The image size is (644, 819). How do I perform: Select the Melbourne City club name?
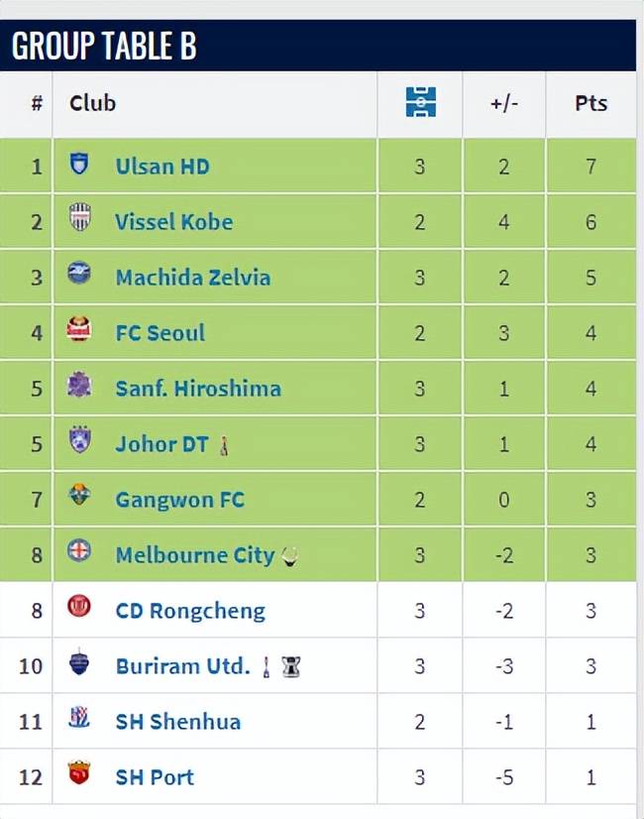[194, 555]
